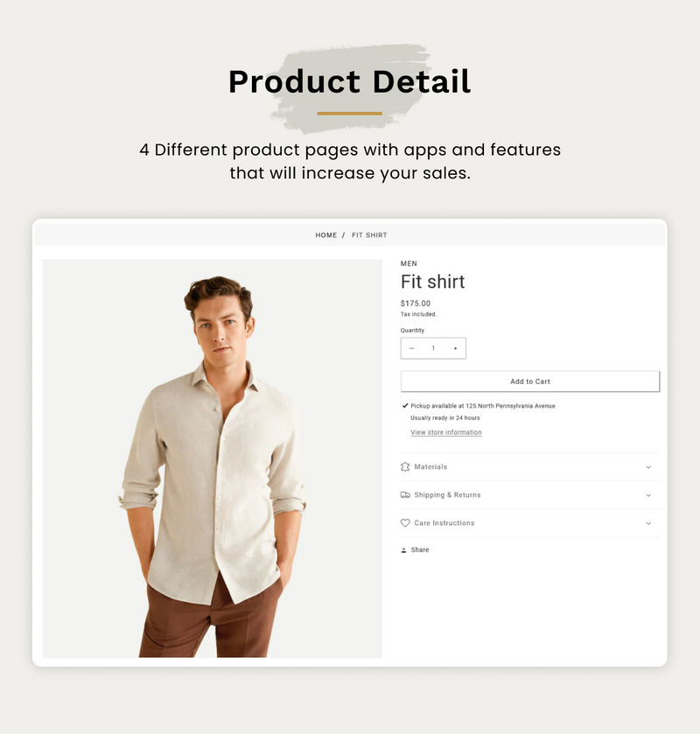Add the Fit shirt to cart
Image resolution: width=700 pixels, height=734 pixels.
tap(530, 381)
